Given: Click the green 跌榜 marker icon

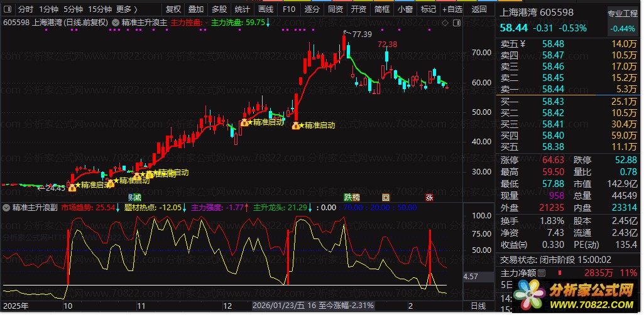Looking at the screenshot, I should tap(352, 197).
